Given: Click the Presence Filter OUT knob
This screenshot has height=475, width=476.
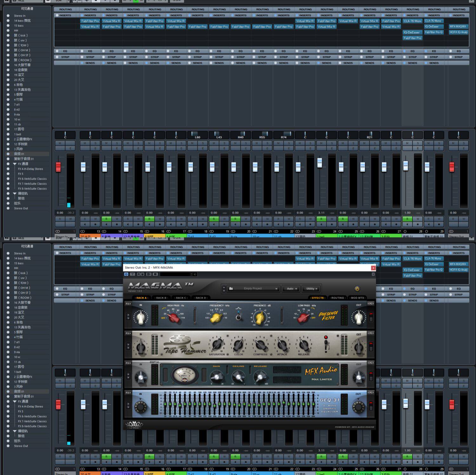Looking at the screenshot, I should [x=359, y=317].
